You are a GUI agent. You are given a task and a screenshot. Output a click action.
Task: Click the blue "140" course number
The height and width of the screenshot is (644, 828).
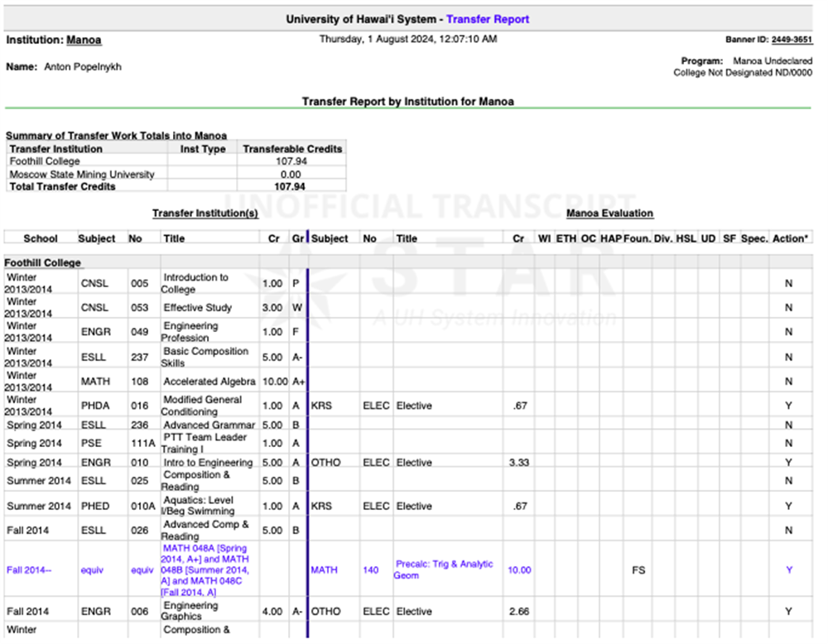tap(371, 570)
